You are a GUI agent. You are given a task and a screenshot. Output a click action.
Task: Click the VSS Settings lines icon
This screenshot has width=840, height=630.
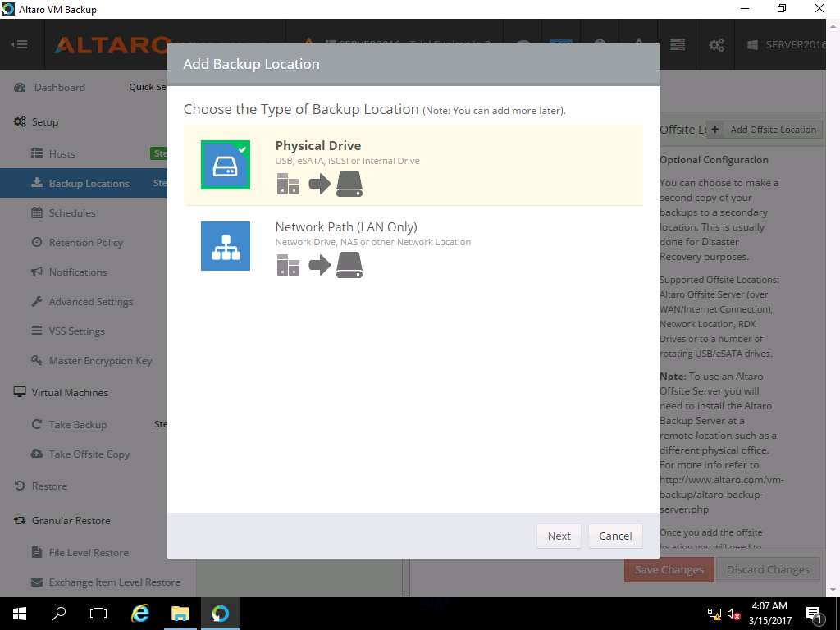(x=37, y=331)
